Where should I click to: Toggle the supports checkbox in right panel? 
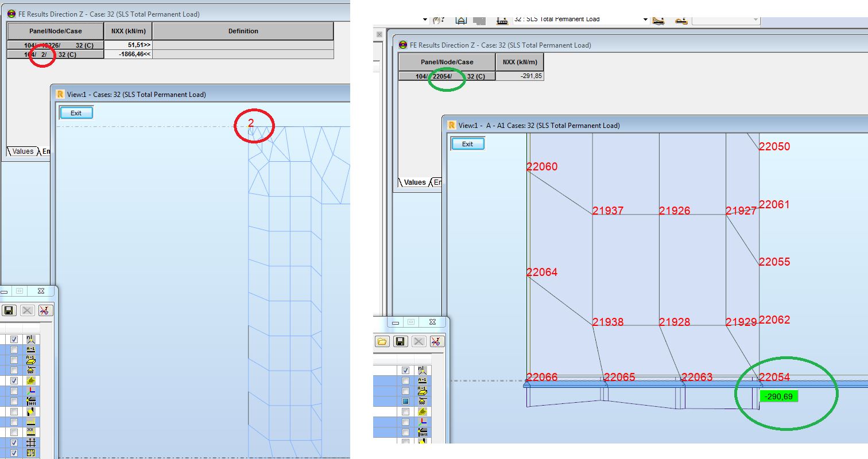pos(406,400)
